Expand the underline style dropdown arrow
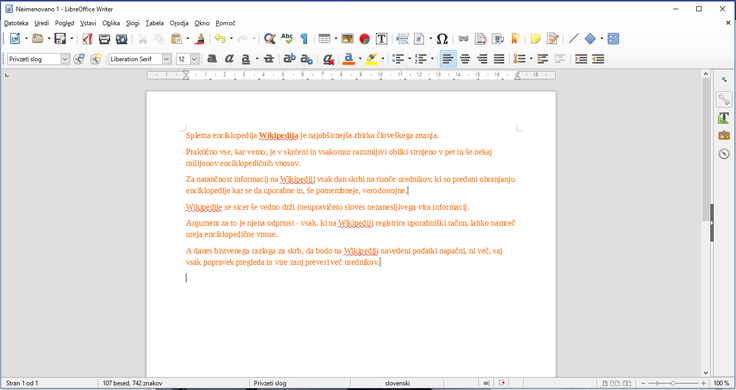 (257, 59)
